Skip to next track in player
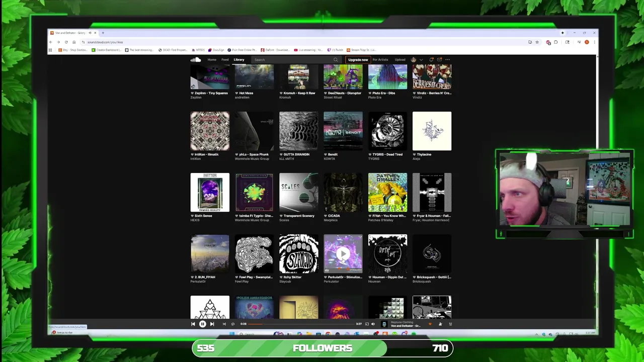The height and width of the screenshot is (362, 644). [212, 324]
